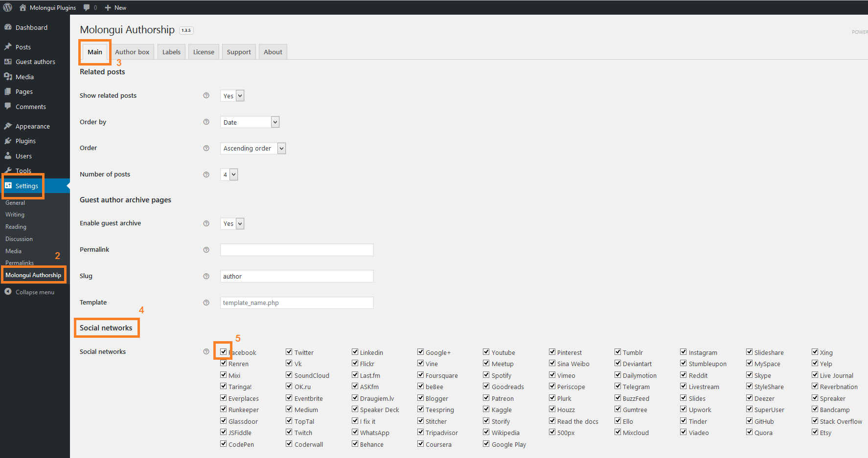Open the home icon for Molongui Plugins

[23, 7]
